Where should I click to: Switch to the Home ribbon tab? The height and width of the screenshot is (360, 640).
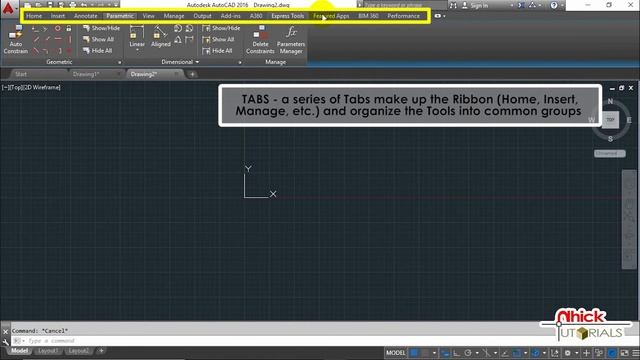pos(34,16)
